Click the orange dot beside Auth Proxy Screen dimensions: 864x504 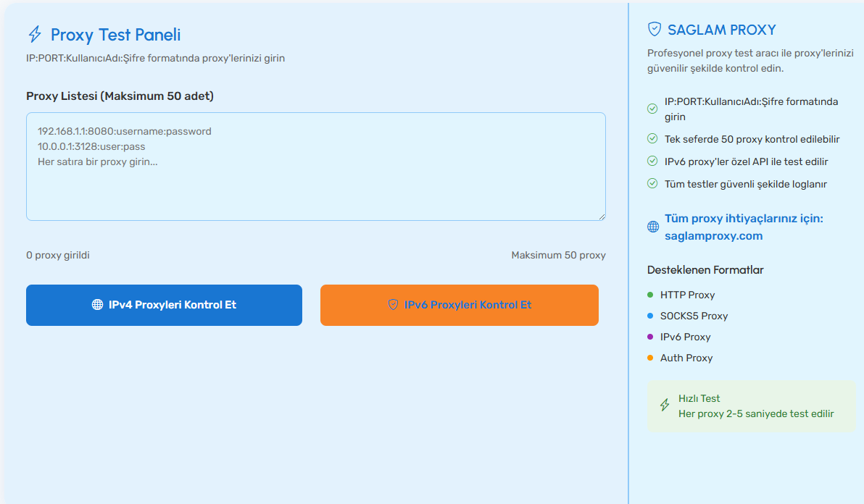click(x=650, y=358)
